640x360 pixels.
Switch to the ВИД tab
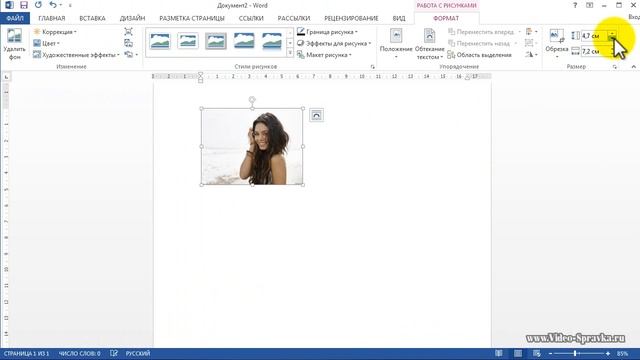tap(399, 18)
